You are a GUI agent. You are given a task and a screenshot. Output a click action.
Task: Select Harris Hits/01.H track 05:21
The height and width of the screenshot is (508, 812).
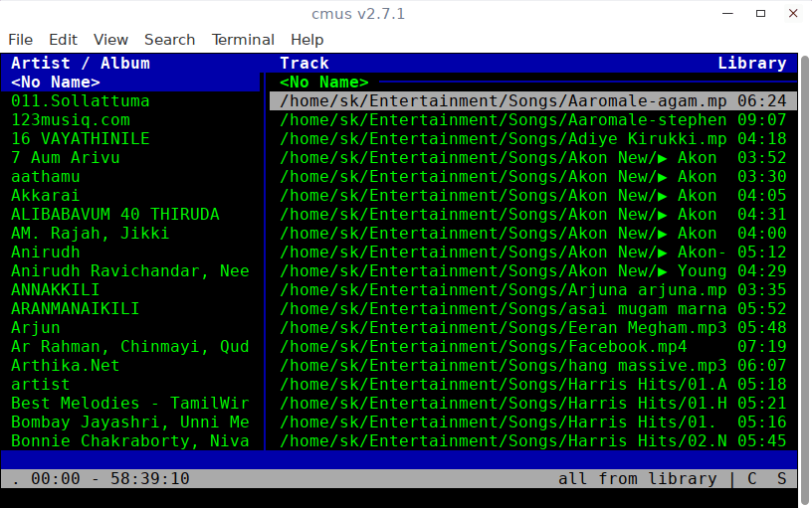pos(533,403)
